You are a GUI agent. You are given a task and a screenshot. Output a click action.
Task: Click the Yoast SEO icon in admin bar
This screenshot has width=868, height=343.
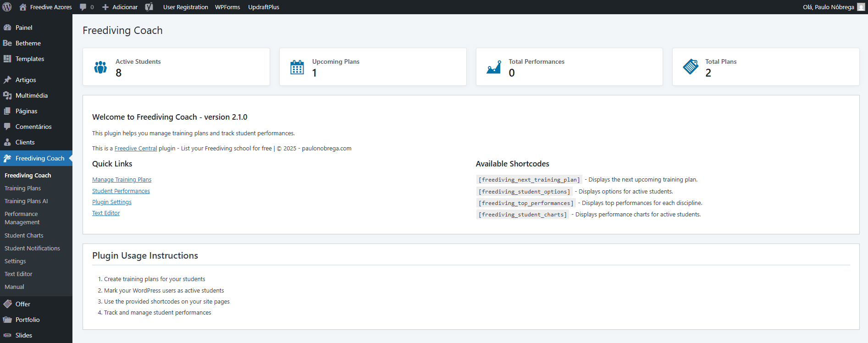click(149, 7)
